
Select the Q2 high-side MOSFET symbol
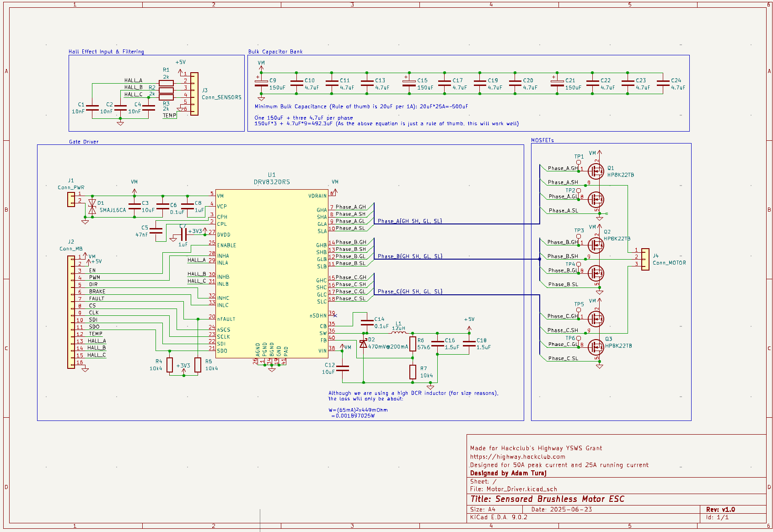(x=596, y=245)
